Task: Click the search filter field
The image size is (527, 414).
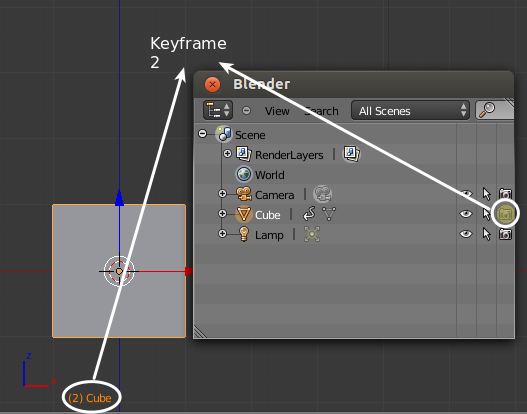Action: click(x=494, y=110)
